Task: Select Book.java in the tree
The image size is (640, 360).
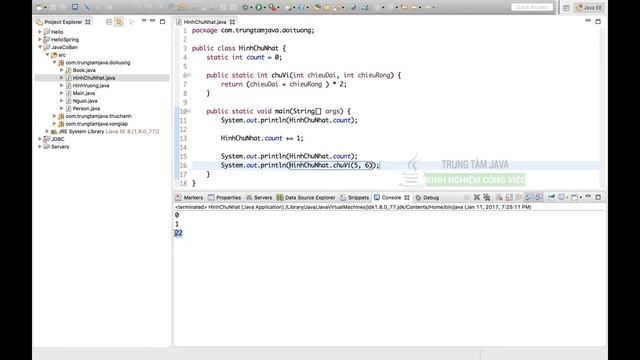Action: click(x=84, y=70)
